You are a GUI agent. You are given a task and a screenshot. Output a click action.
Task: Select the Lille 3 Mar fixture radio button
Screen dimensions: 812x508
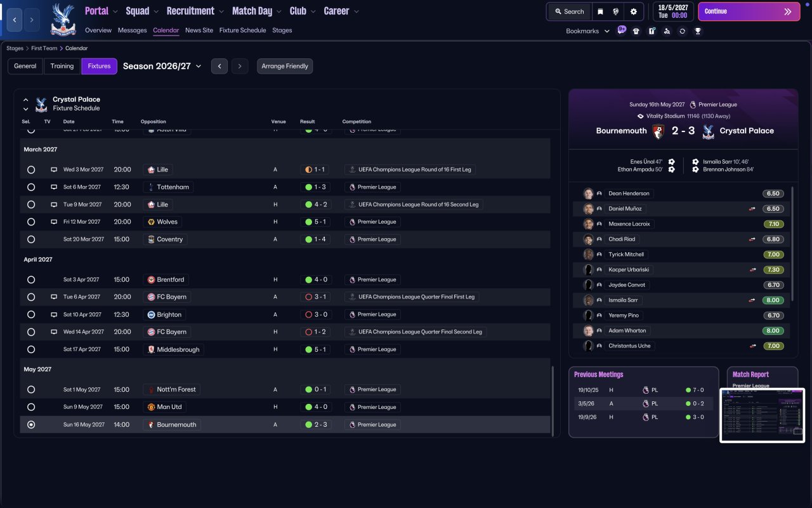click(x=31, y=170)
